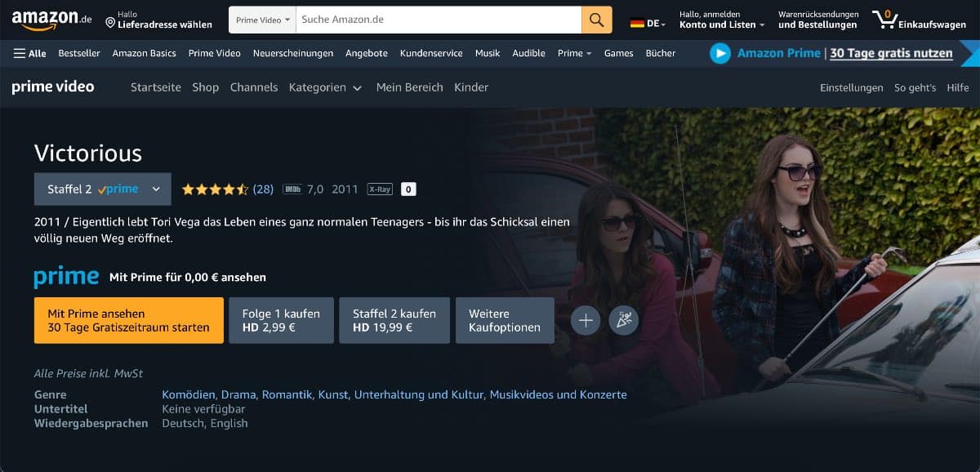The image size is (980, 472).
Task: Click 'Mit Prime für 0,00 € ansehen' text
Action: pos(188,278)
